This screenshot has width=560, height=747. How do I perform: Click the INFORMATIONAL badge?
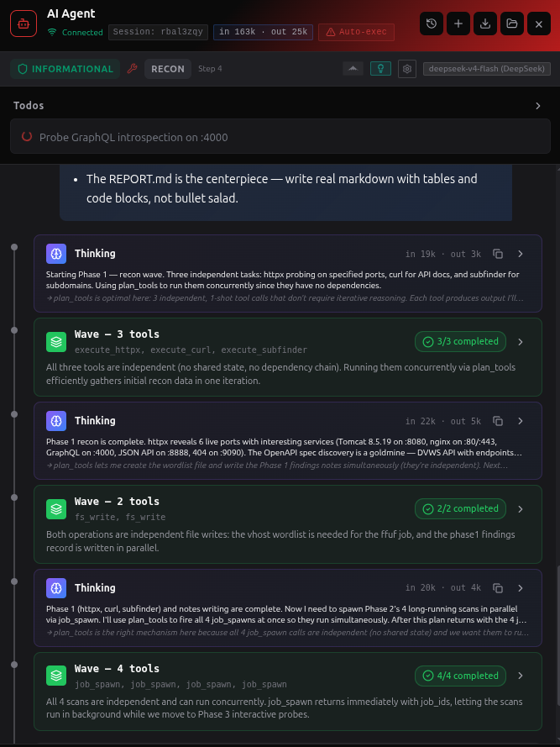pyautogui.click(x=65, y=69)
